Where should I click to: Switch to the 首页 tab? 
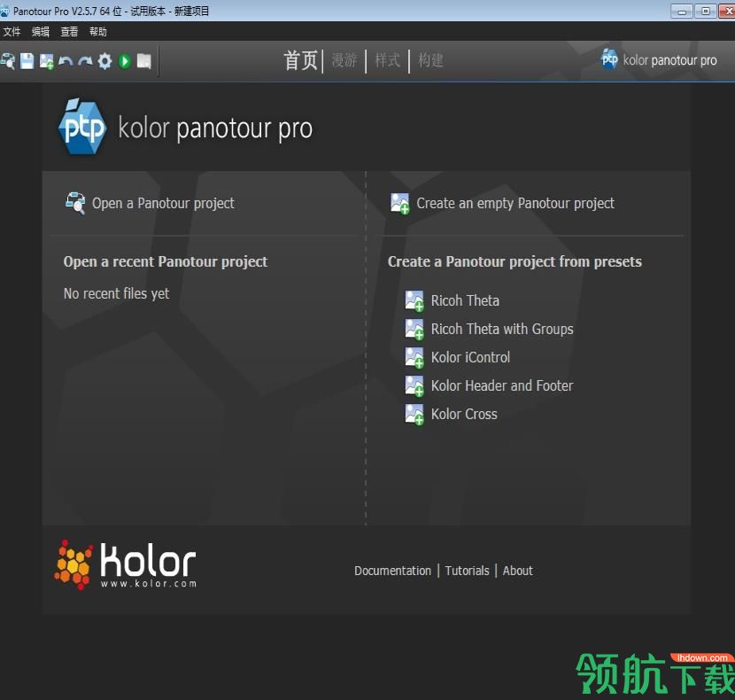(300, 61)
